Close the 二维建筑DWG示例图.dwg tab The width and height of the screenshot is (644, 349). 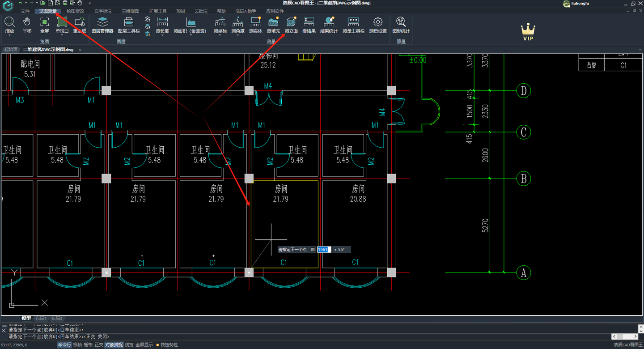[80, 50]
